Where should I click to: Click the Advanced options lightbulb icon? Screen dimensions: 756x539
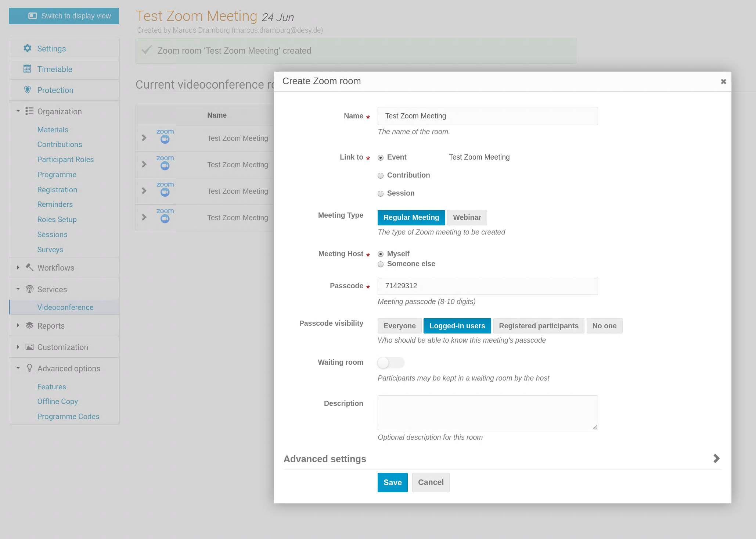point(29,368)
